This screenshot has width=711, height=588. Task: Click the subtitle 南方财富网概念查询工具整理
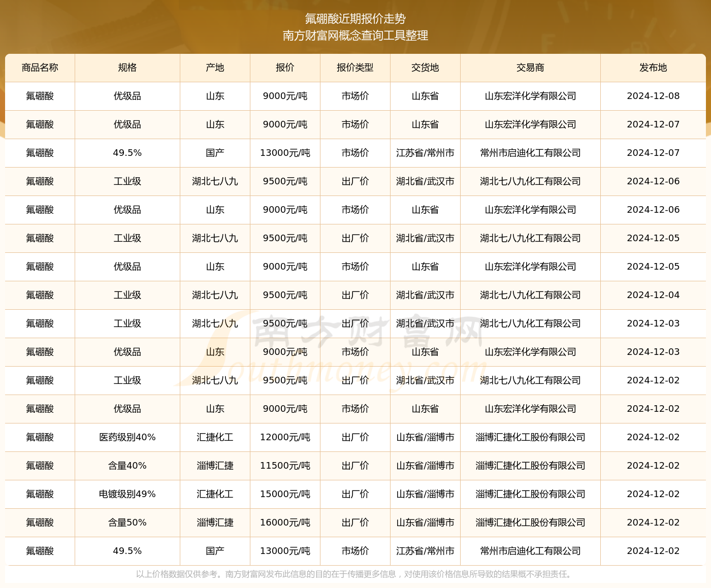(355, 36)
